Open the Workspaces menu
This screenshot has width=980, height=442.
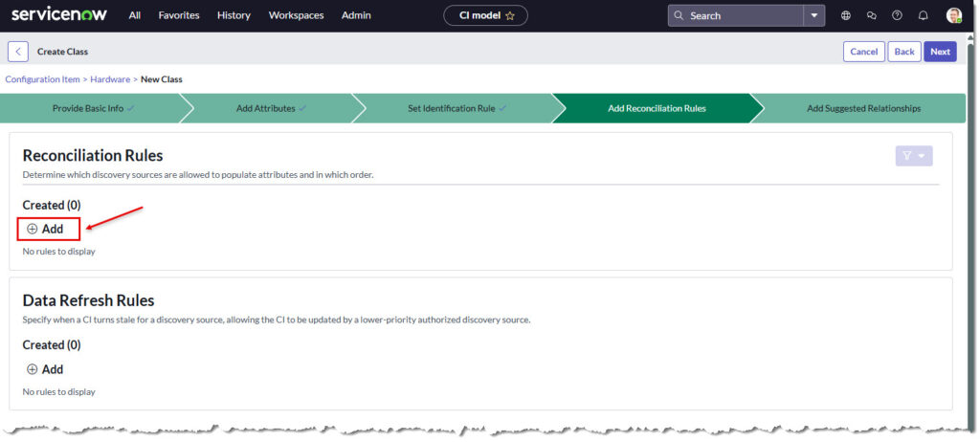point(296,15)
